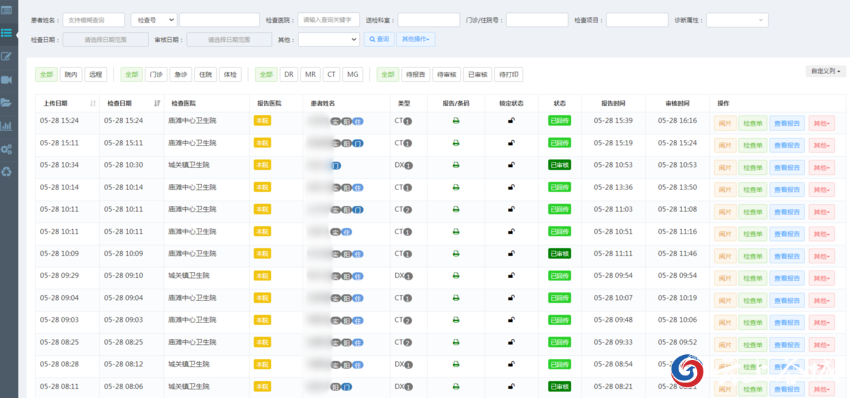Image resolution: width=850 pixels, height=398 pixels.
Task: Select the 远程 source filter
Action: pyautogui.click(x=96, y=75)
